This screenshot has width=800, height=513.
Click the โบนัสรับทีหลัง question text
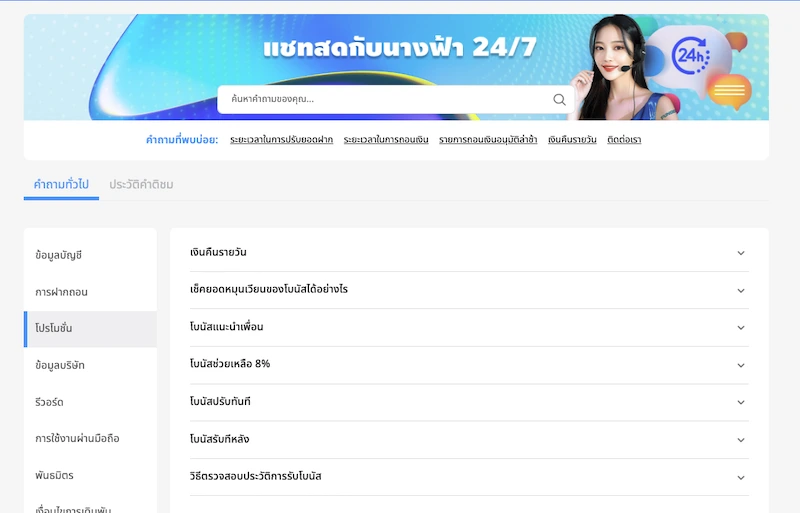click(219, 439)
